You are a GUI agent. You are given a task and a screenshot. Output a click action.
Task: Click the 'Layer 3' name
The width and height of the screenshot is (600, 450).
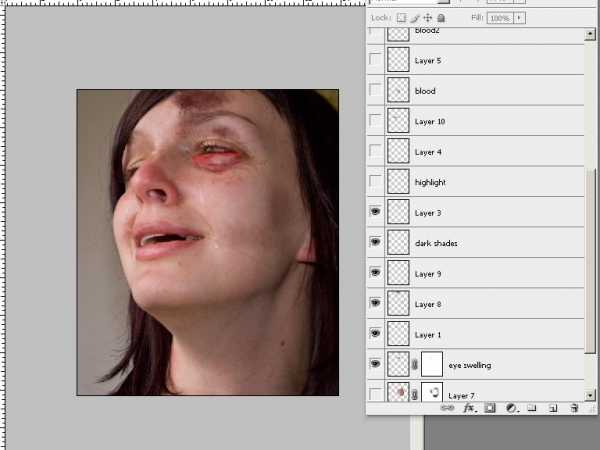point(428,213)
